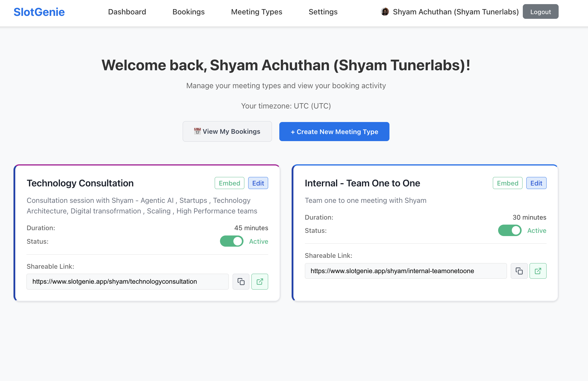
Task: Click the Welcome back heading
Action: click(286, 65)
